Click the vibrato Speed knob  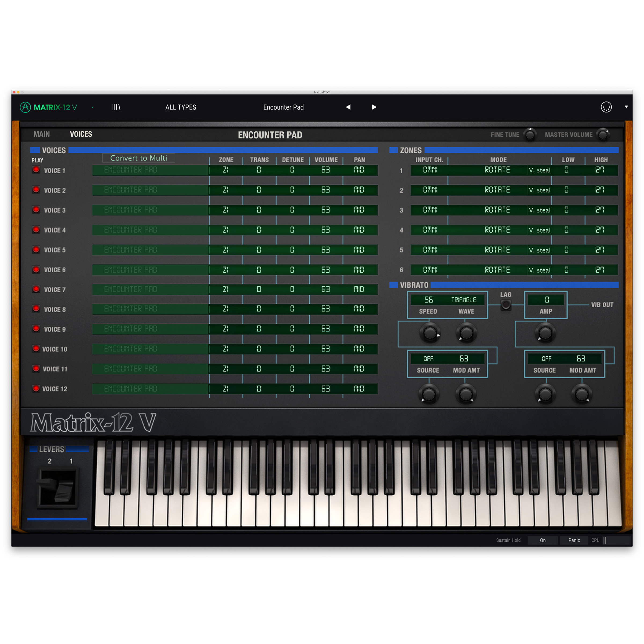(x=430, y=332)
